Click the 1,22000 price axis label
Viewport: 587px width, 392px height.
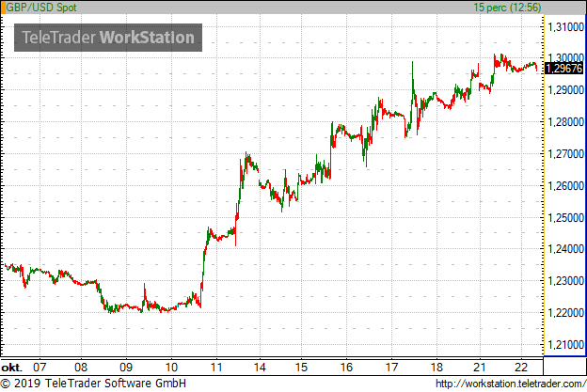pos(565,312)
